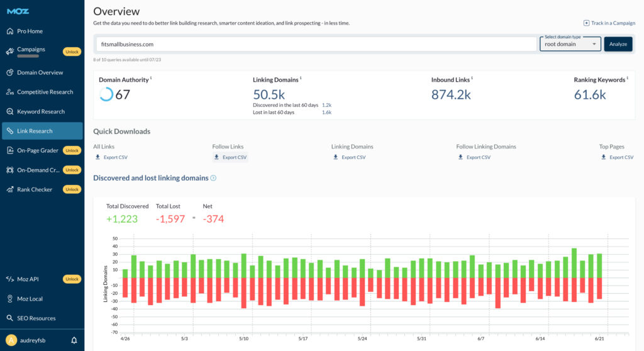Click the 1.2k discovered domains link
644x351 pixels.
tap(326, 105)
